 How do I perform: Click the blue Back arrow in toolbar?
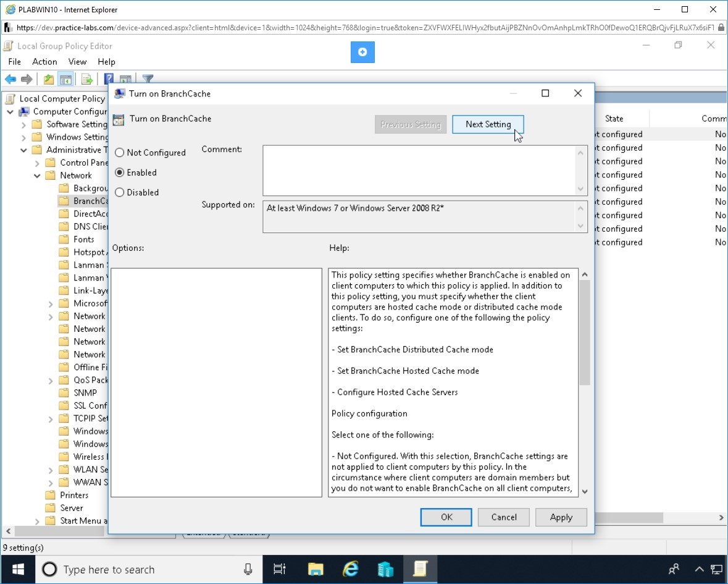[10, 80]
